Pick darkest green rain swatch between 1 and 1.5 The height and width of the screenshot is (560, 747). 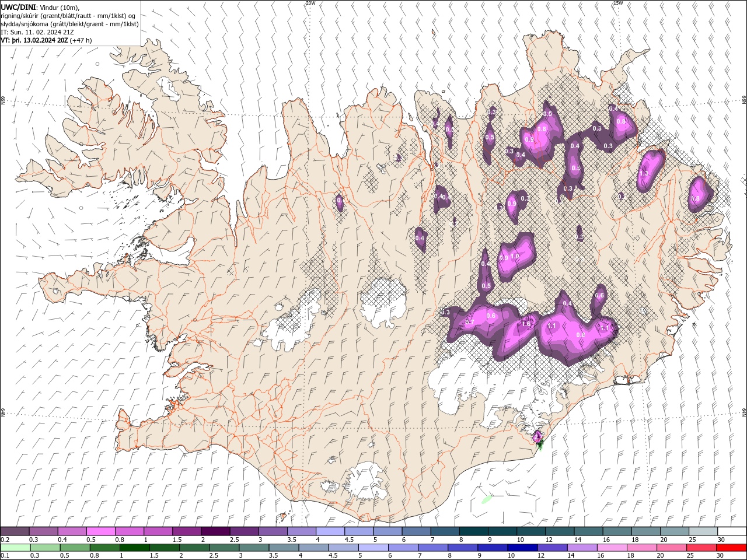pyautogui.click(x=134, y=548)
